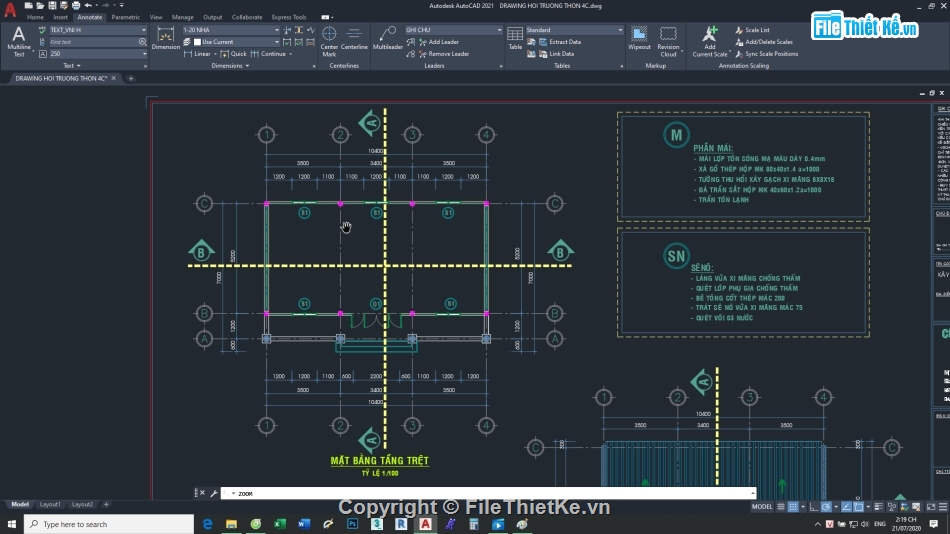Open the Layout1 tab
The height and width of the screenshot is (534, 950).
(50, 504)
